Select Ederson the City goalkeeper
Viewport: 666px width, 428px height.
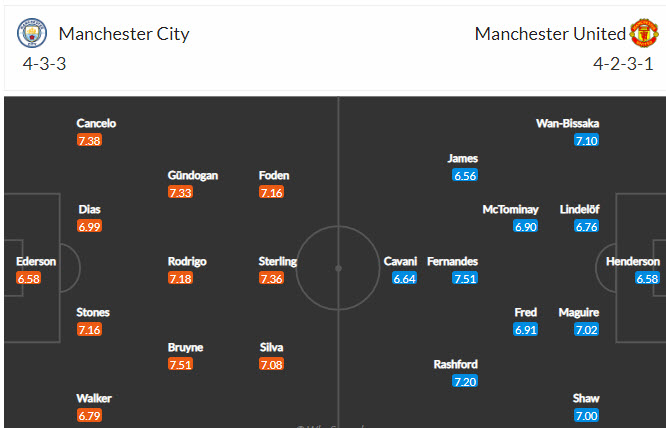point(36,261)
